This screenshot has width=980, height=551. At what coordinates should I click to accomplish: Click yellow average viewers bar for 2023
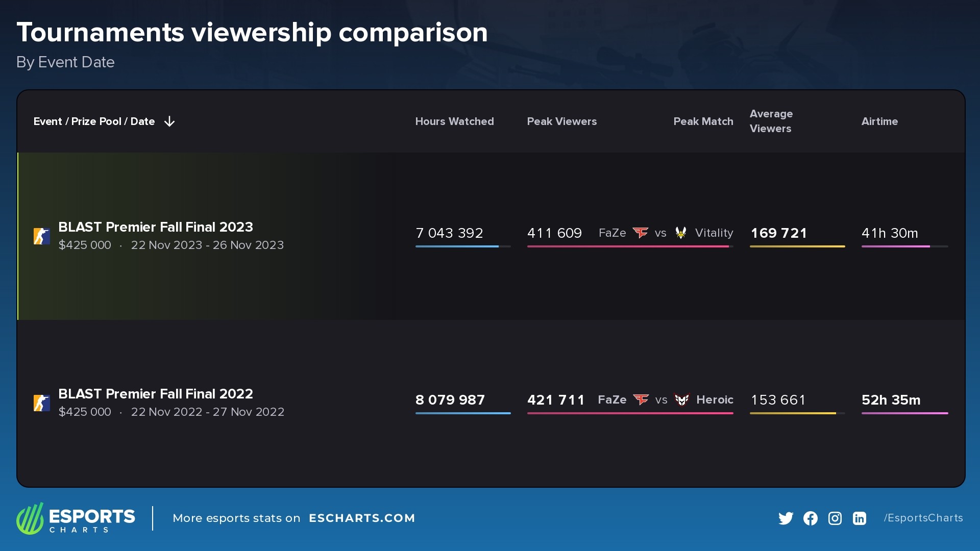tap(797, 246)
